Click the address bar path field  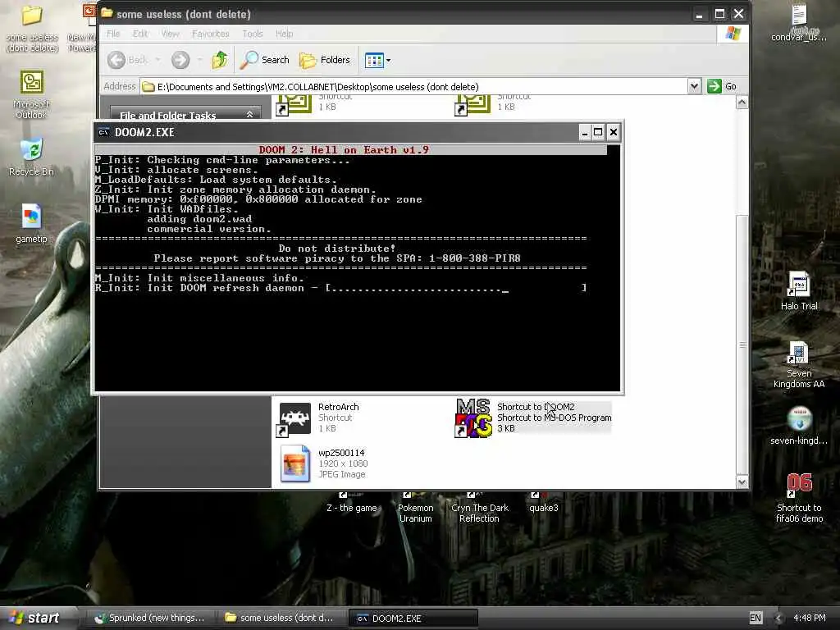point(414,86)
